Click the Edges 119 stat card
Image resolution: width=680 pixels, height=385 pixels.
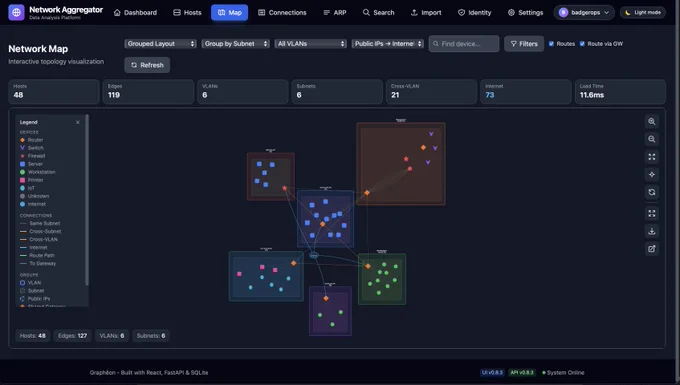click(x=148, y=91)
